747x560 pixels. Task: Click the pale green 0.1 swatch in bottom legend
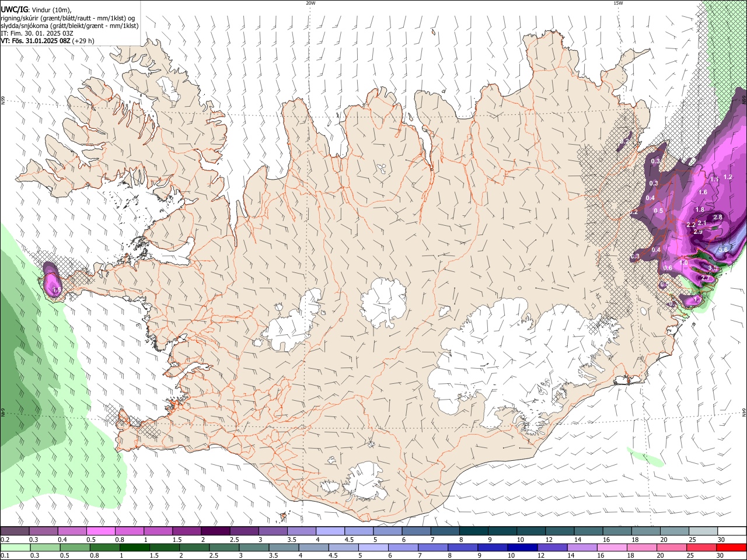(15, 547)
